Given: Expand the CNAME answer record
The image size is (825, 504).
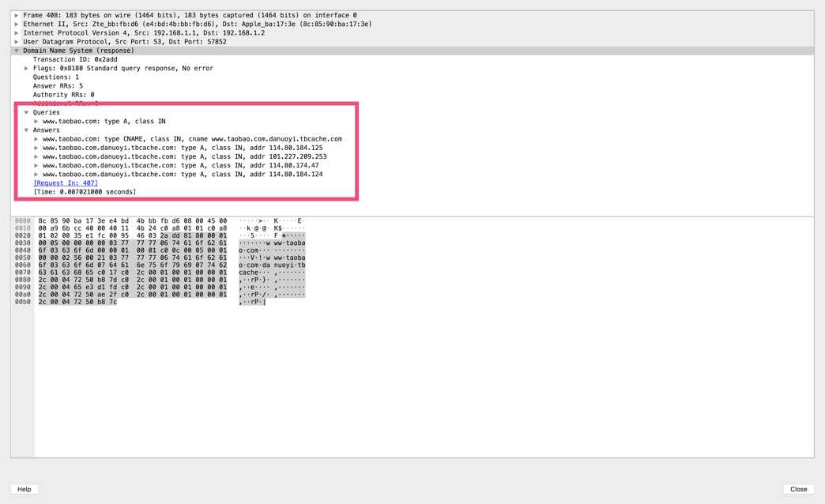Looking at the screenshot, I should point(36,139).
